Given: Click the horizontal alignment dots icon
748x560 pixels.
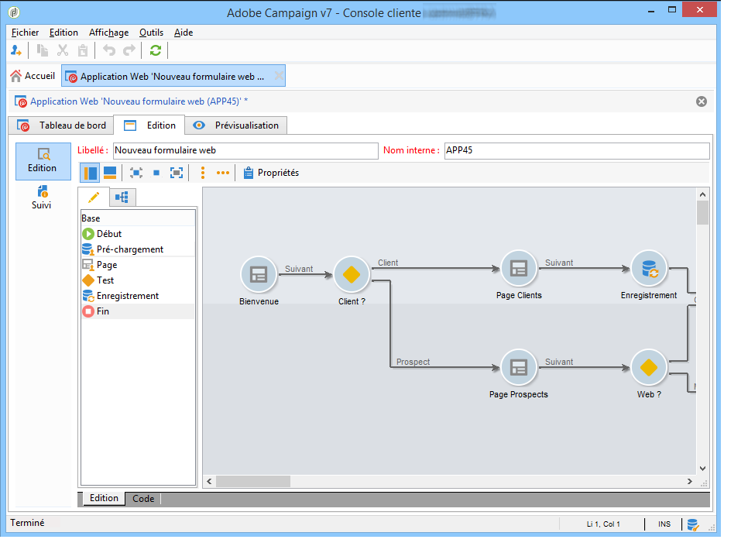Looking at the screenshot, I should pos(223,173).
